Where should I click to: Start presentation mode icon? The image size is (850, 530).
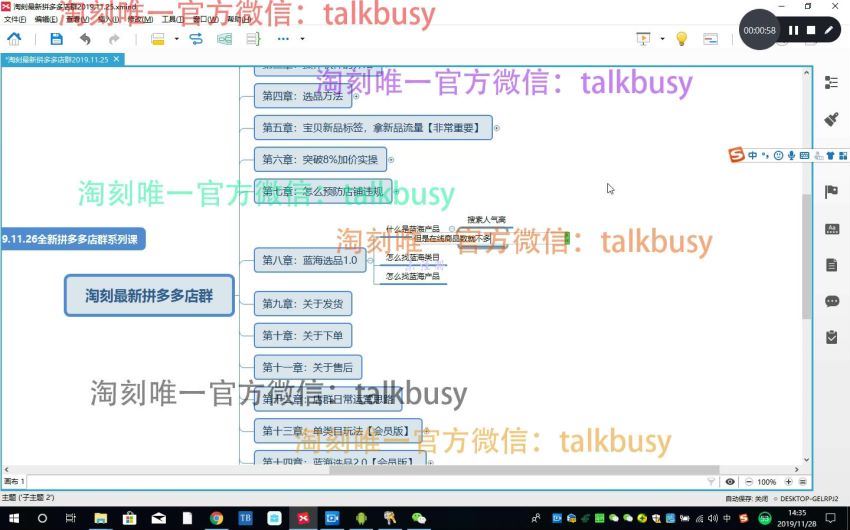pos(643,39)
